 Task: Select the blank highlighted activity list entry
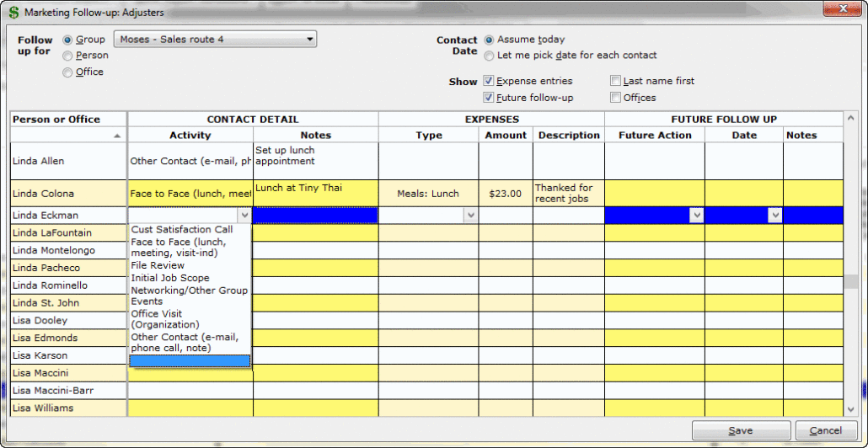click(190, 360)
